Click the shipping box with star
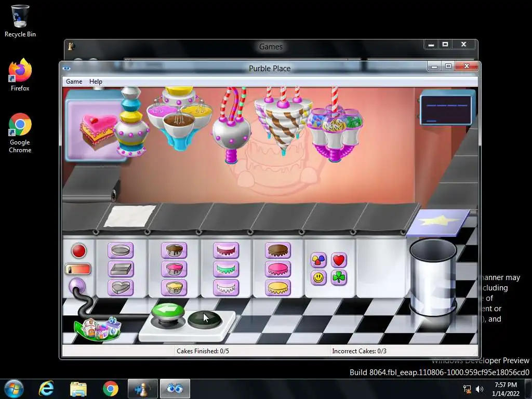Screen dimensions: 532x399 [438, 222]
